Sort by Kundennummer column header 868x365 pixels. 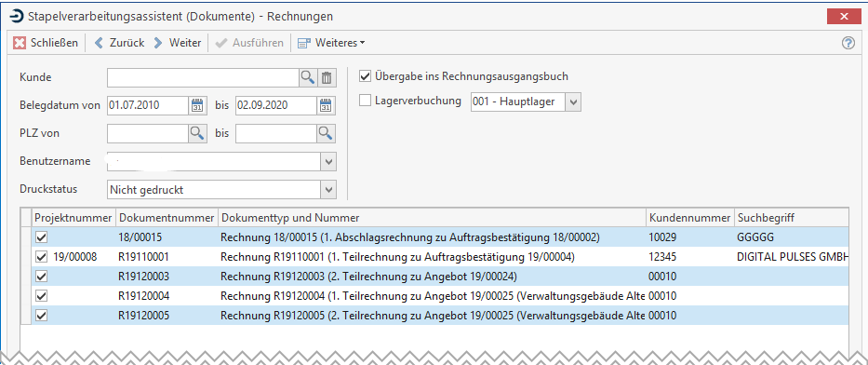point(689,218)
